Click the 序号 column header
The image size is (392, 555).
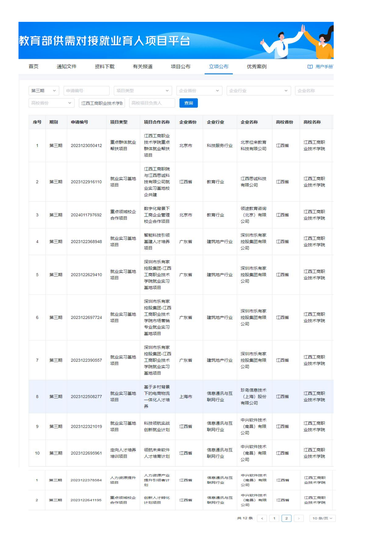click(x=37, y=122)
